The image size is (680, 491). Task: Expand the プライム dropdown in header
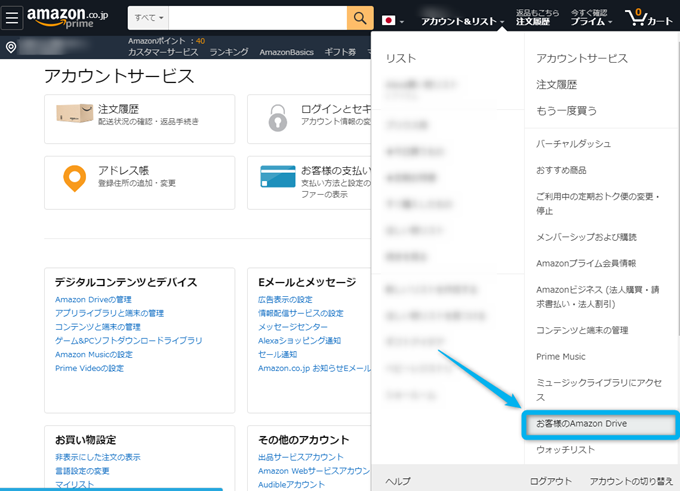tap(591, 21)
